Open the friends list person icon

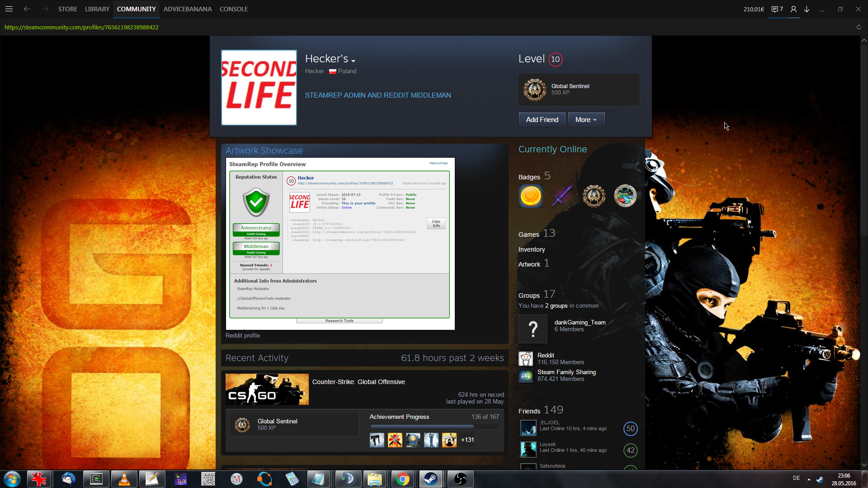pyautogui.click(x=793, y=9)
